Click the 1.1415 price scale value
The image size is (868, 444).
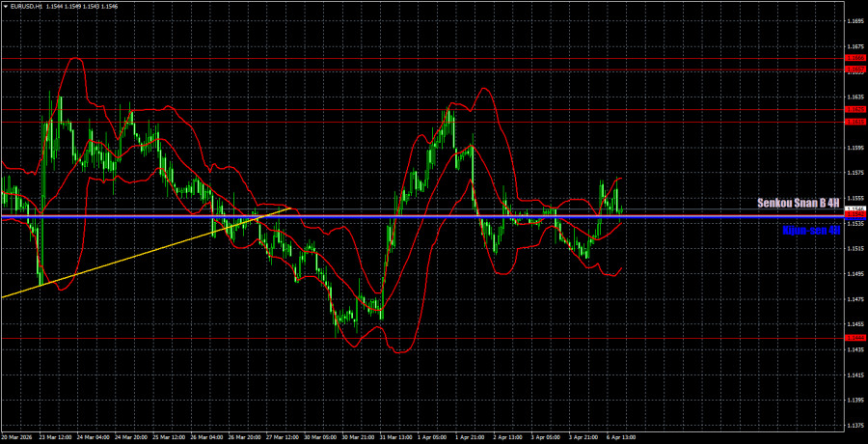coord(855,375)
